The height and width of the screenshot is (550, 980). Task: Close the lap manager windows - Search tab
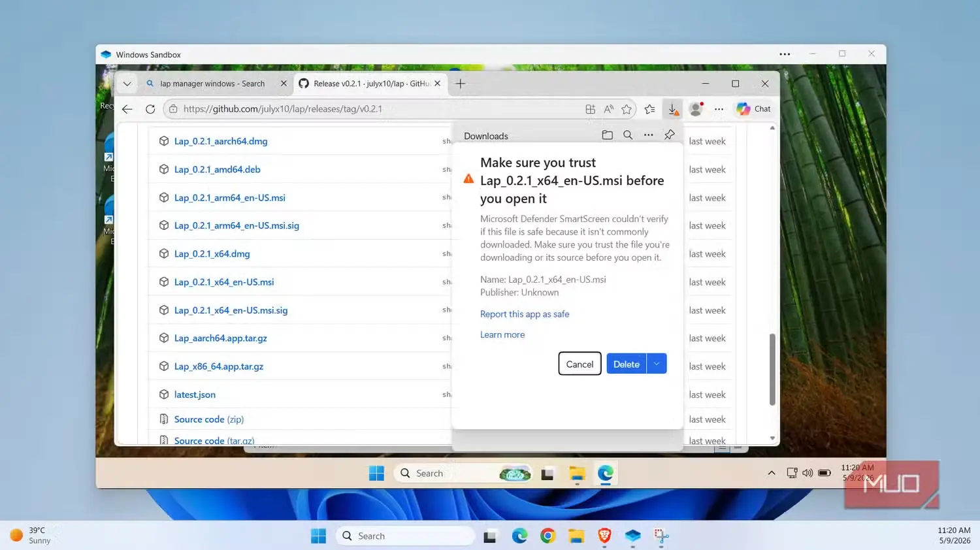click(x=284, y=84)
